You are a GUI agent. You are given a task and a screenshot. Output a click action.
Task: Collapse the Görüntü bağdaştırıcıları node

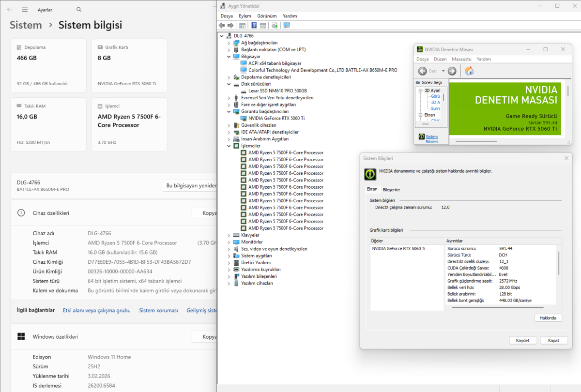229,111
